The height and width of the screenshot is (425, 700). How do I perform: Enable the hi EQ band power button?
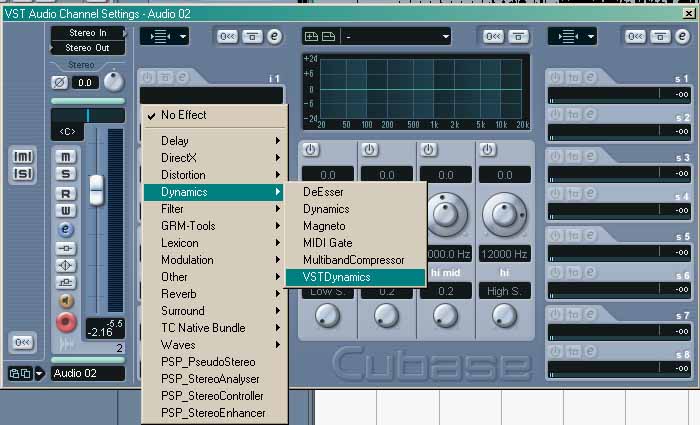(x=488, y=150)
